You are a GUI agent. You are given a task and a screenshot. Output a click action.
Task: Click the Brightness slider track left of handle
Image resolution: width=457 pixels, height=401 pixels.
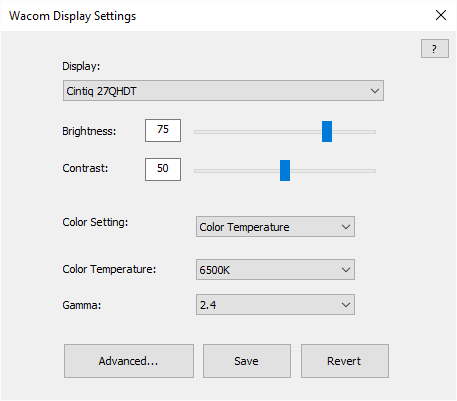(x=258, y=132)
